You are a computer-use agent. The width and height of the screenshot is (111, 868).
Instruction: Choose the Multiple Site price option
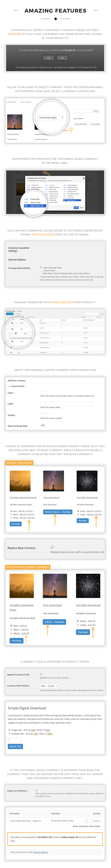pos(9,734)
